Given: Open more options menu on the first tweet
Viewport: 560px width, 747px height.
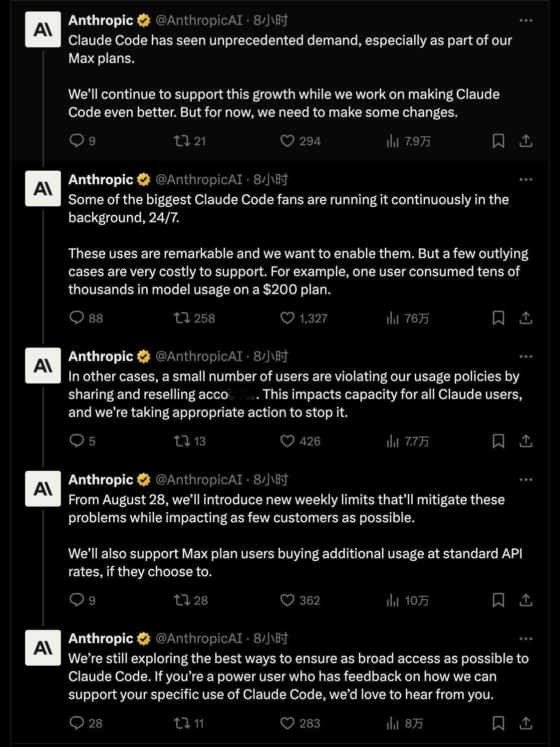Looking at the screenshot, I should (x=526, y=20).
